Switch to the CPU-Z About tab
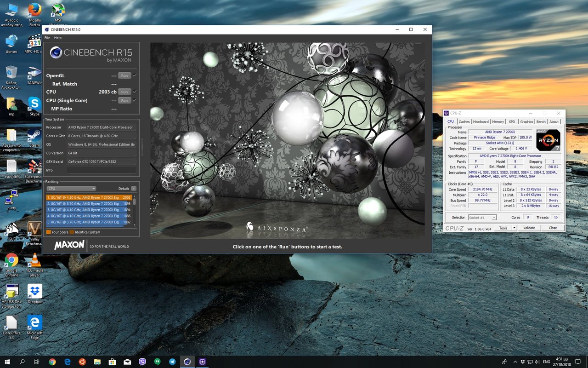Viewport: 588px width, 368px height. [554, 121]
